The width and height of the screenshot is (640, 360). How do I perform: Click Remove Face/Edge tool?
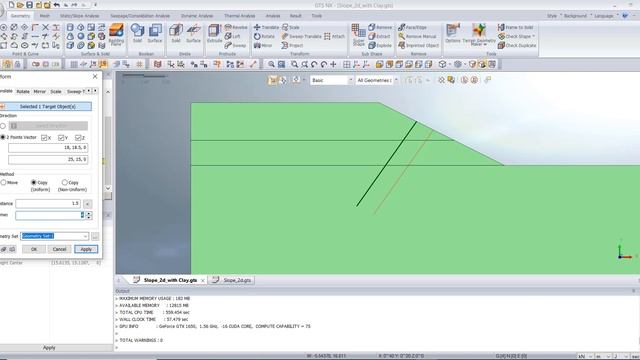pos(412,27)
